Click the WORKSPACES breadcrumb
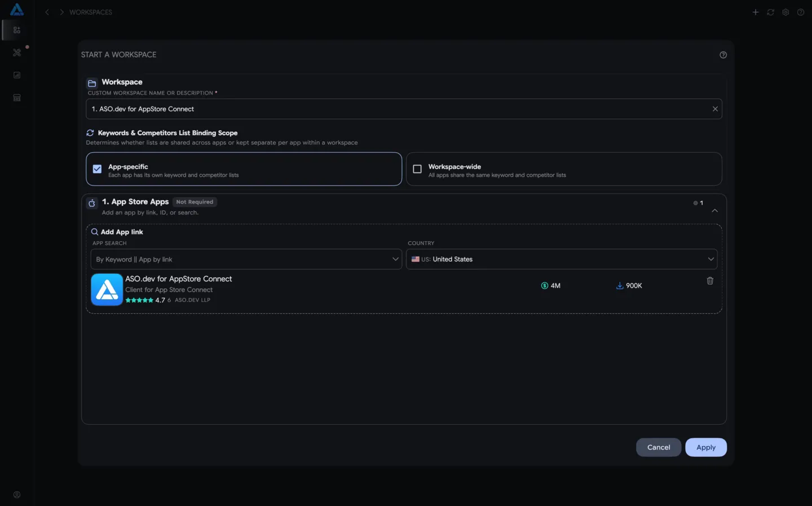Viewport: 812px width, 506px height. 91,12
